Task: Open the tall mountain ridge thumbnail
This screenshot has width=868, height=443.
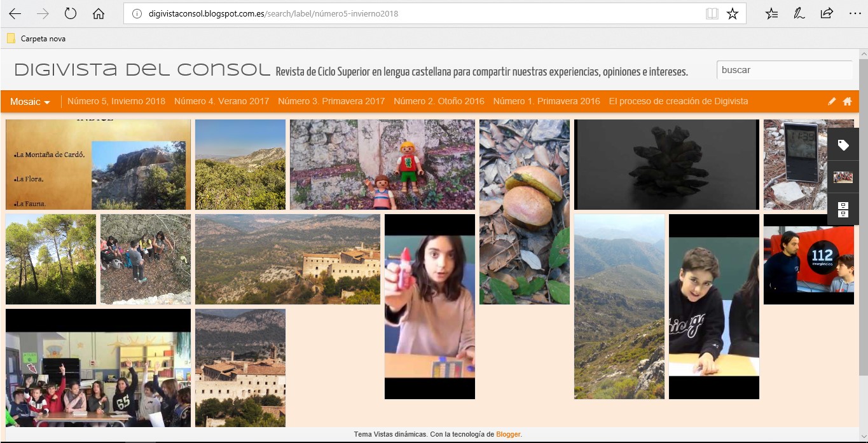Action: 619,306
